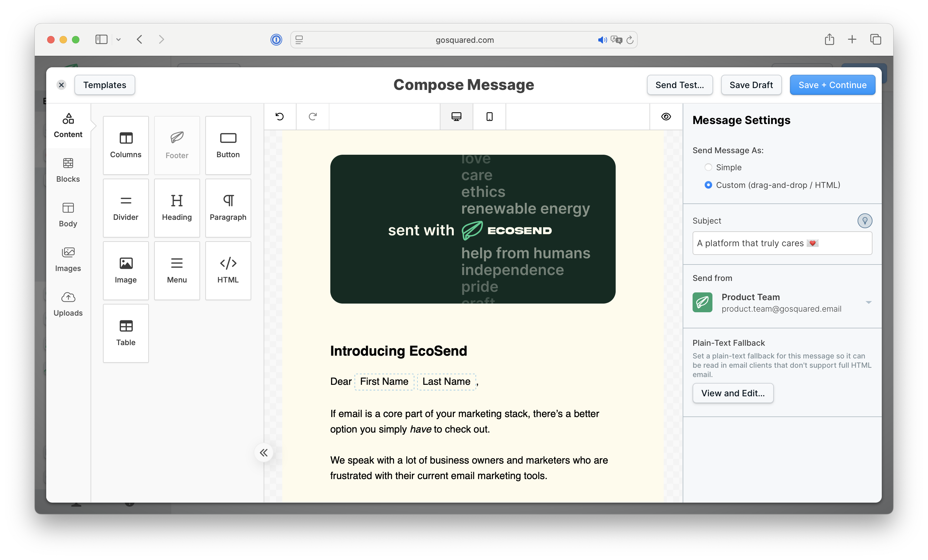The image size is (928, 560).
Task: Toggle the Safari sidebar
Action: coord(101,40)
